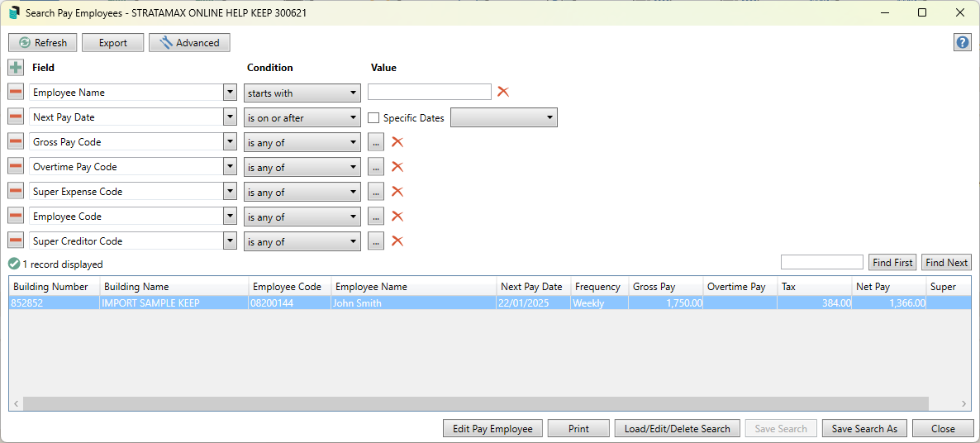Open the date range dropdown beside Specific Dates
This screenshot has height=443, width=980.
pos(504,117)
